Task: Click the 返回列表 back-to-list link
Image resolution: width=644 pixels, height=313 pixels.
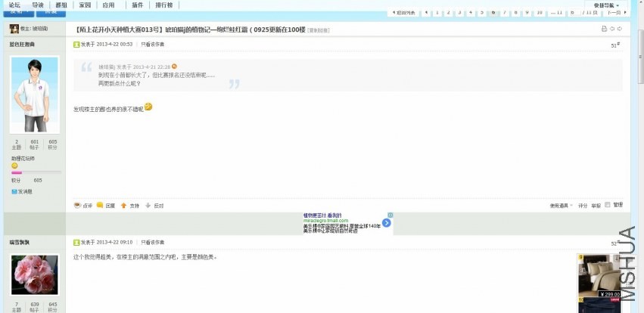Action: (404, 13)
